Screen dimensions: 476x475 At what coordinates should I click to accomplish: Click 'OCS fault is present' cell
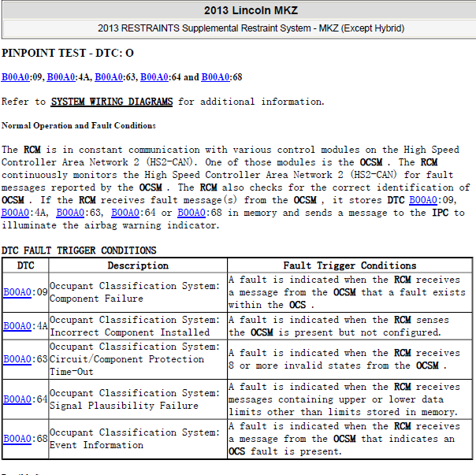350,439
